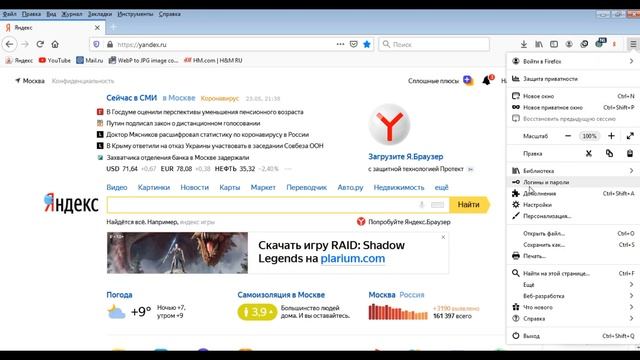Open the Журнал menu
Image resolution: width=640 pixels, height=360 pixels.
(72, 14)
